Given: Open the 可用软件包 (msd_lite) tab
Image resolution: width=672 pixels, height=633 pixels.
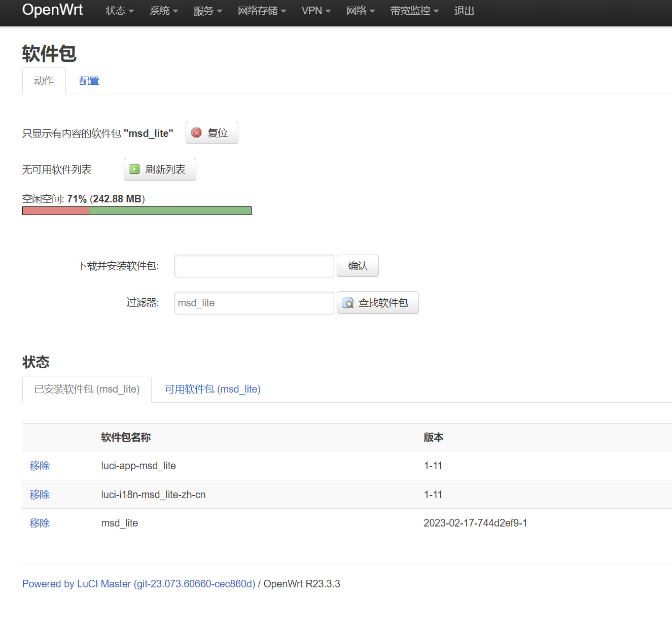Looking at the screenshot, I should [x=213, y=389].
